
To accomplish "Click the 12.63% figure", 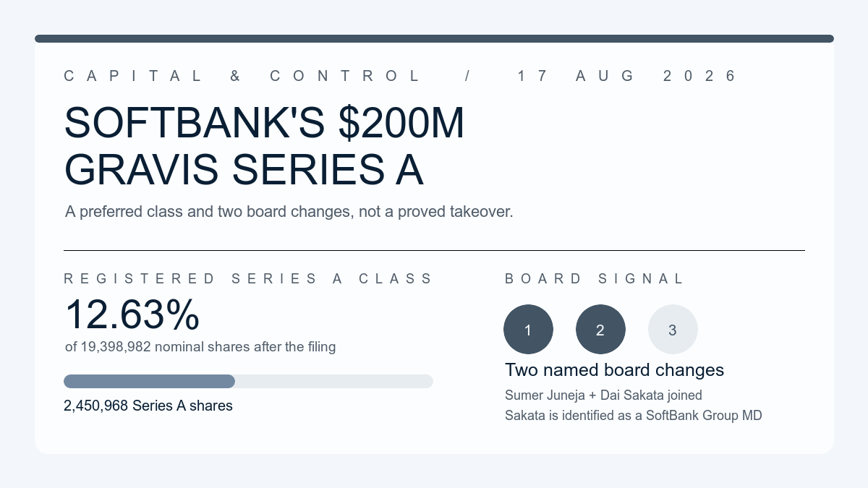I will tap(132, 314).
